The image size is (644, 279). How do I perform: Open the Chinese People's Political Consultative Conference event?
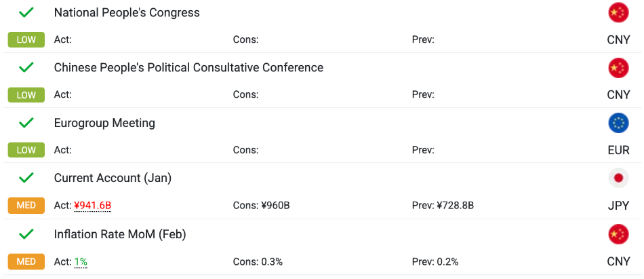(188, 68)
